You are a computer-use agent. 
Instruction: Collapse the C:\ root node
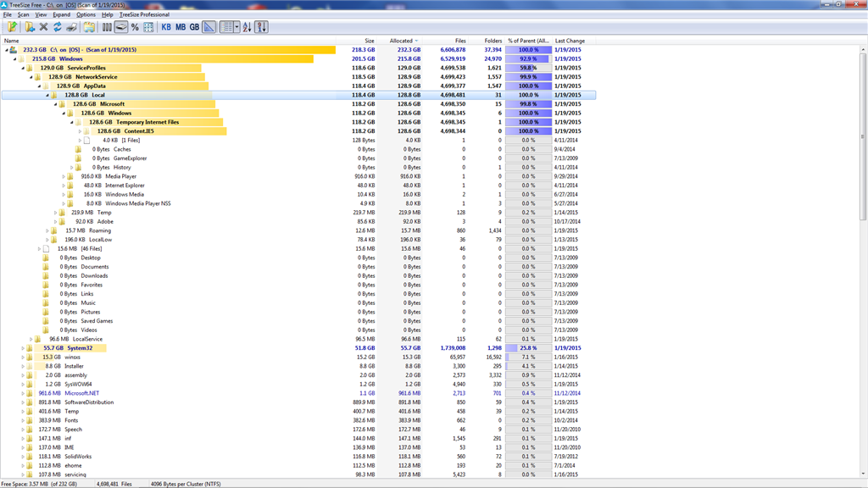click(x=7, y=50)
